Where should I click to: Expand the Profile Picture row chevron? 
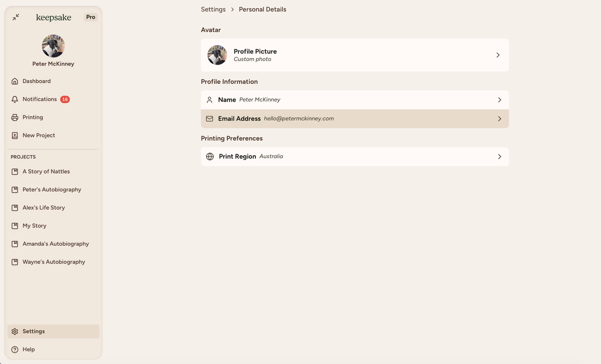coord(498,55)
